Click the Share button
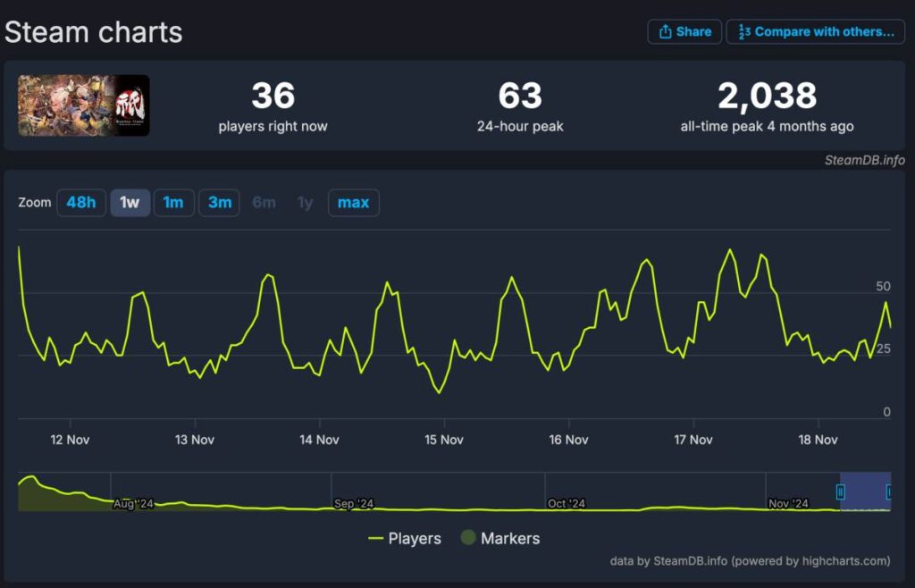This screenshot has height=588, width=915. click(684, 31)
